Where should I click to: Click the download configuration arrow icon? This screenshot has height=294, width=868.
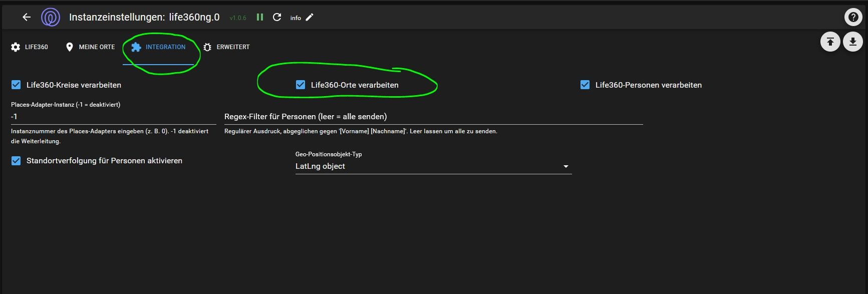tap(852, 42)
